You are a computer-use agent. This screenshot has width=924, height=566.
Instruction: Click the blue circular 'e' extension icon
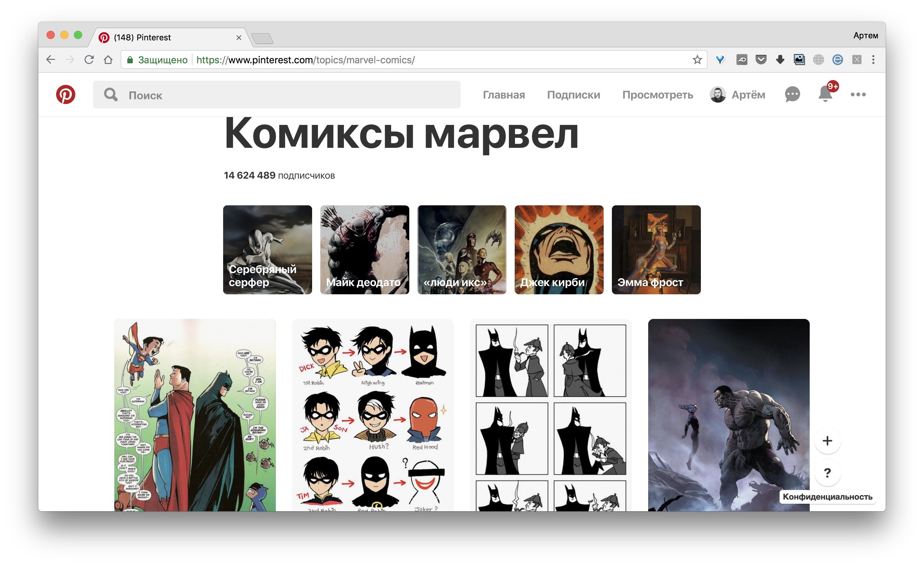pos(837,60)
